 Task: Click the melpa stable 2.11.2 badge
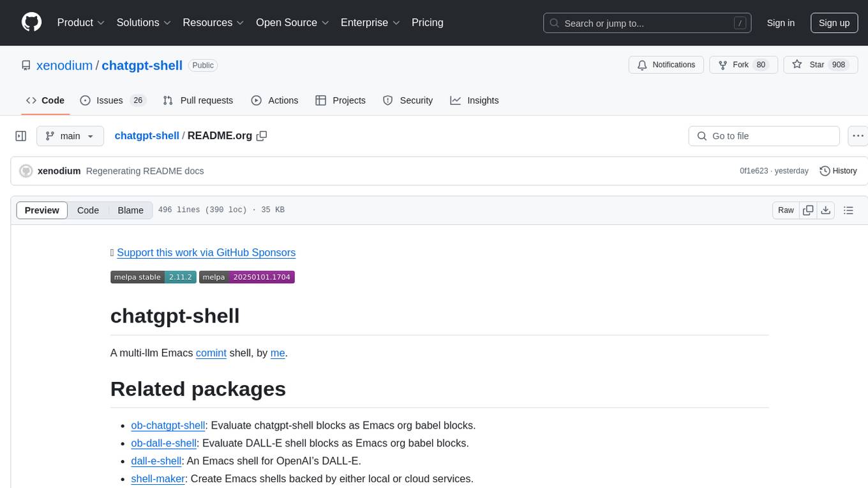[154, 277]
